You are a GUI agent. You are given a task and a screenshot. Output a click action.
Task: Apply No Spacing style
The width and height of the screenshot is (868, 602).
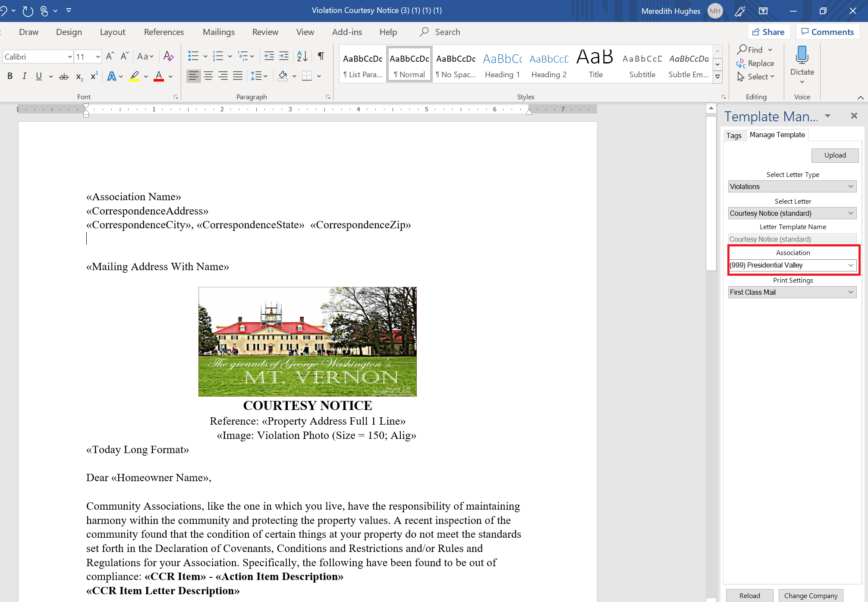[456, 65]
